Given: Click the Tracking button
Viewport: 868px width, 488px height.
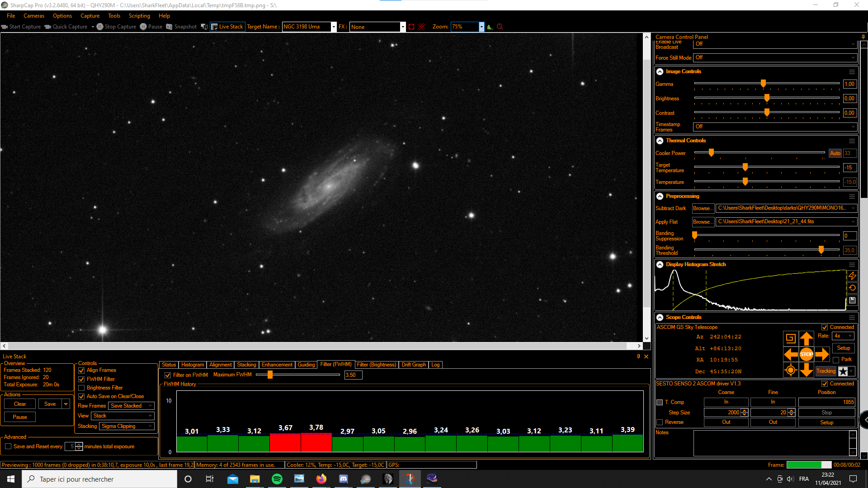Looking at the screenshot, I should (826, 371).
